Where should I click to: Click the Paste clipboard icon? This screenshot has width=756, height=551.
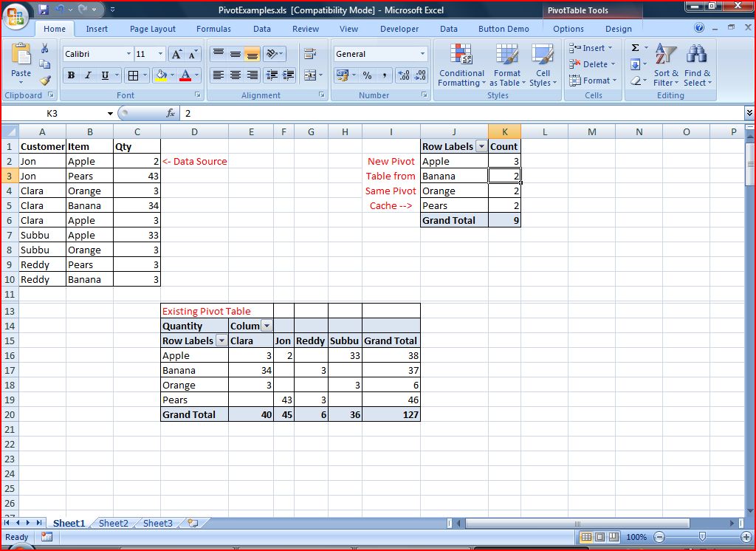point(21,55)
